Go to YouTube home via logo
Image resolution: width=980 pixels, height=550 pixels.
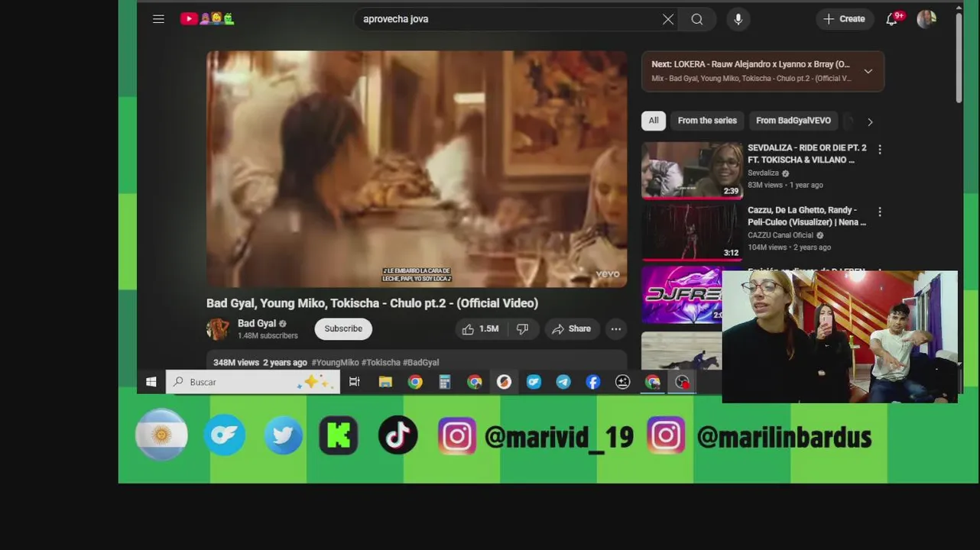click(207, 19)
